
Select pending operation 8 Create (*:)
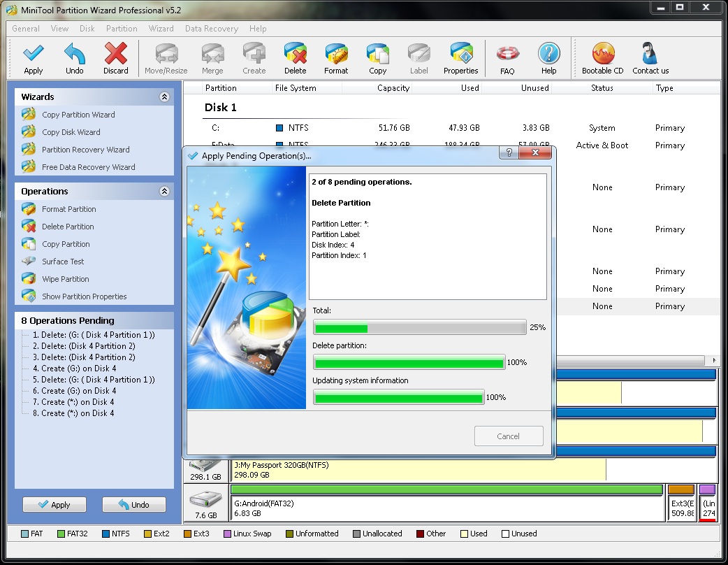point(73,413)
